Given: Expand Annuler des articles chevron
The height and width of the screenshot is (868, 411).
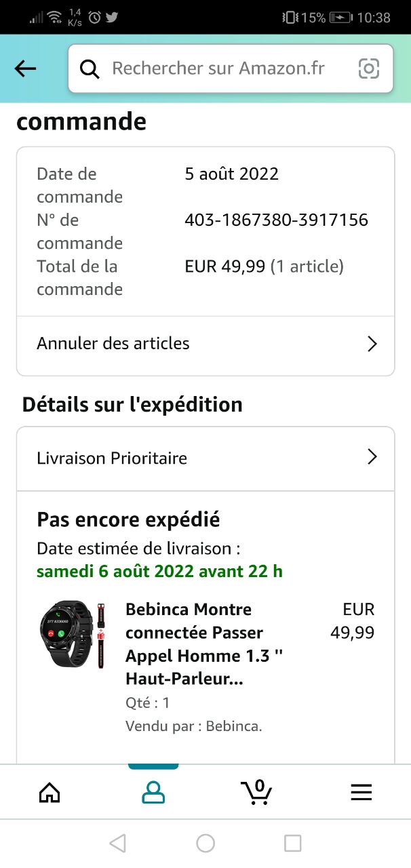Looking at the screenshot, I should click(x=372, y=344).
